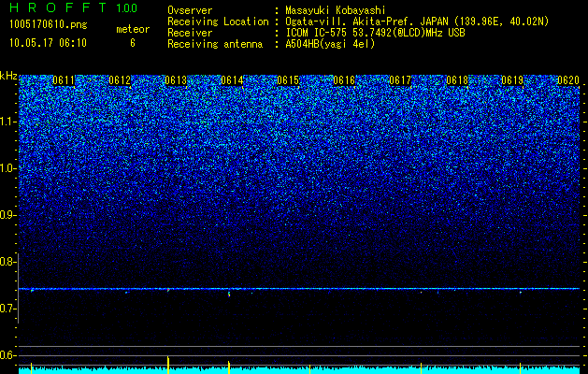Select the Ogata-vill. Akita-Pref. JAPAN location text
This screenshot has width=588, height=374.
pyautogui.click(x=417, y=22)
